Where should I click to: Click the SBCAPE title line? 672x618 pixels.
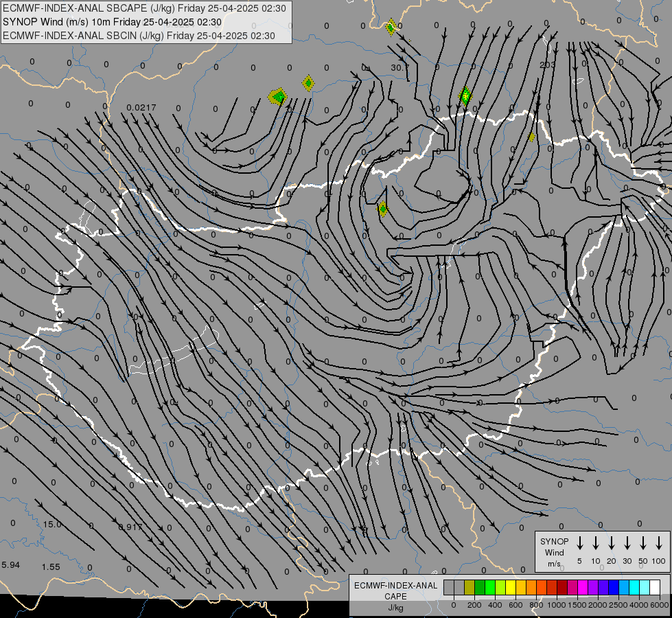tap(144, 8)
